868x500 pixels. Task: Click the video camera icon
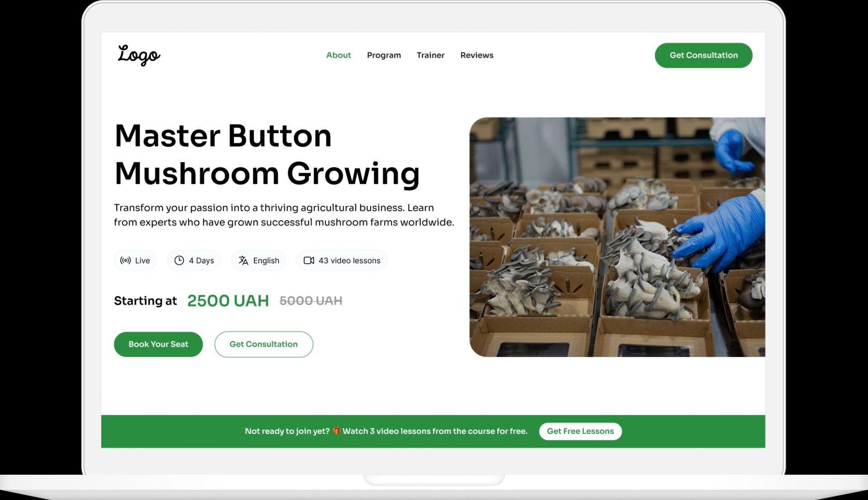tap(309, 261)
